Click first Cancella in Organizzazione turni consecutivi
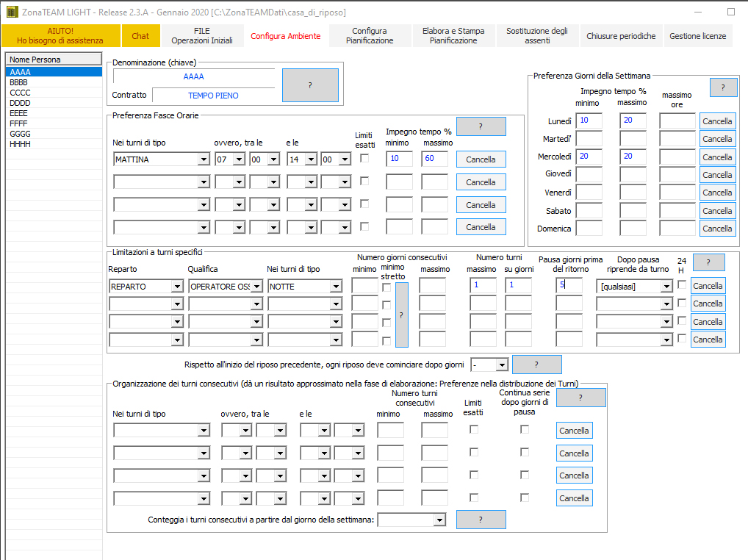Image resolution: width=748 pixels, height=560 pixels. coord(575,430)
